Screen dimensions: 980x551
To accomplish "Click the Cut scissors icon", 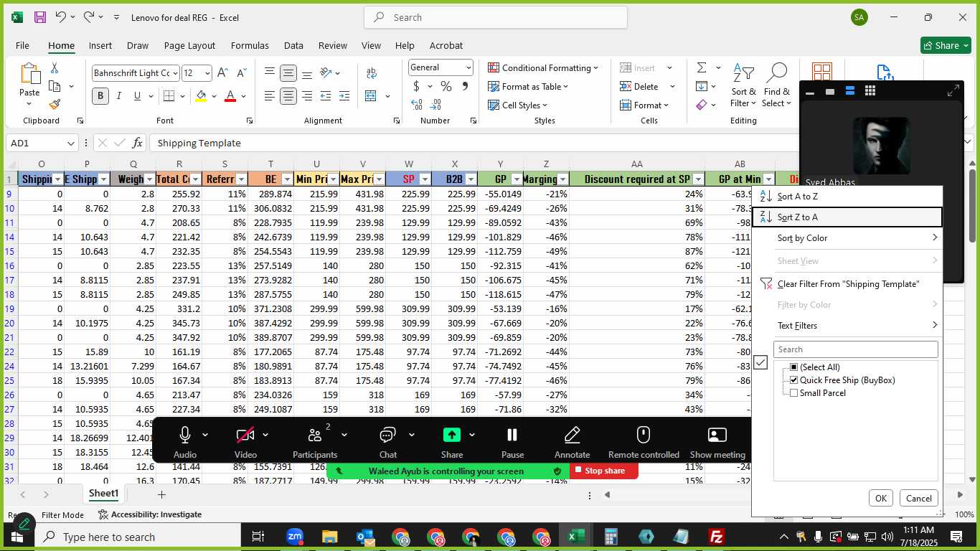I will tap(55, 68).
